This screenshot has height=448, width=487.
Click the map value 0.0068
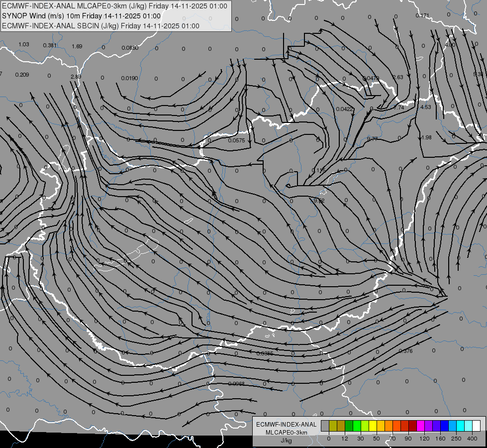[236, 384]
